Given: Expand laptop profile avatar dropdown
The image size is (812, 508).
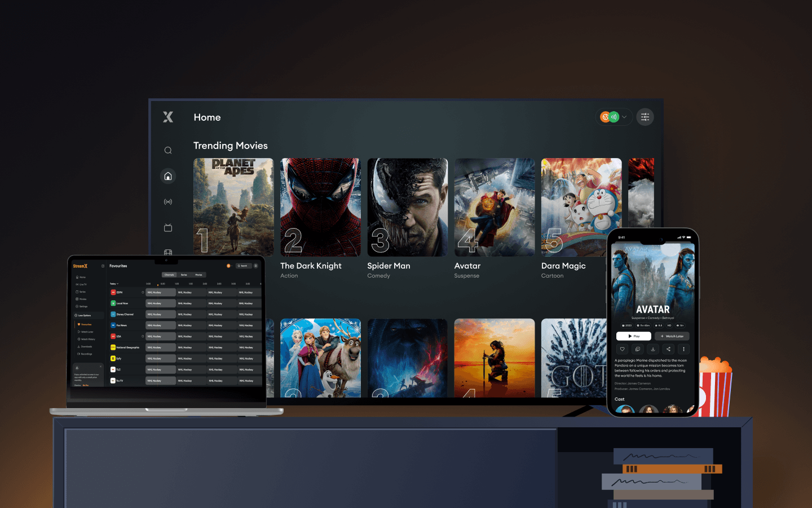Looking at the screenshot, I should (230, 266).
